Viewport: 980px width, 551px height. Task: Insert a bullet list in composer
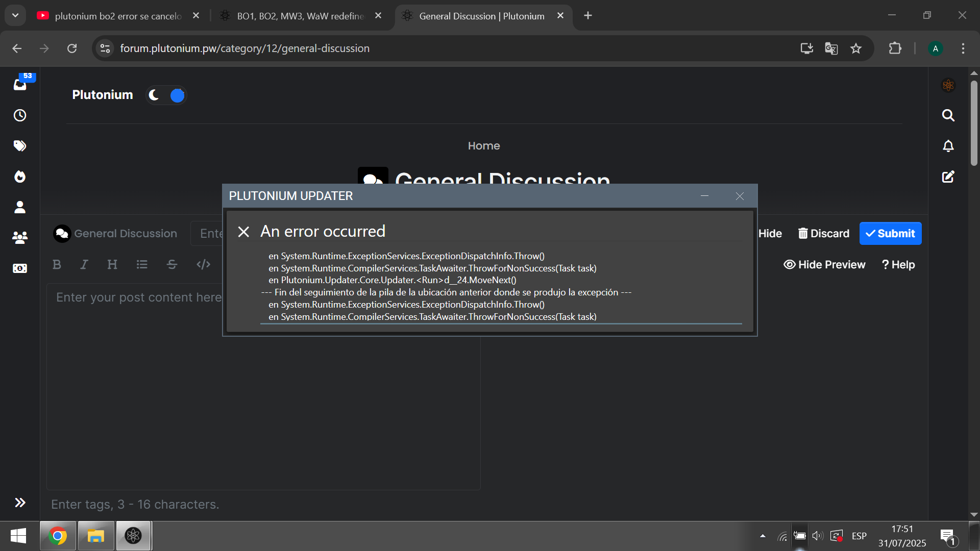tap(142, 264)
